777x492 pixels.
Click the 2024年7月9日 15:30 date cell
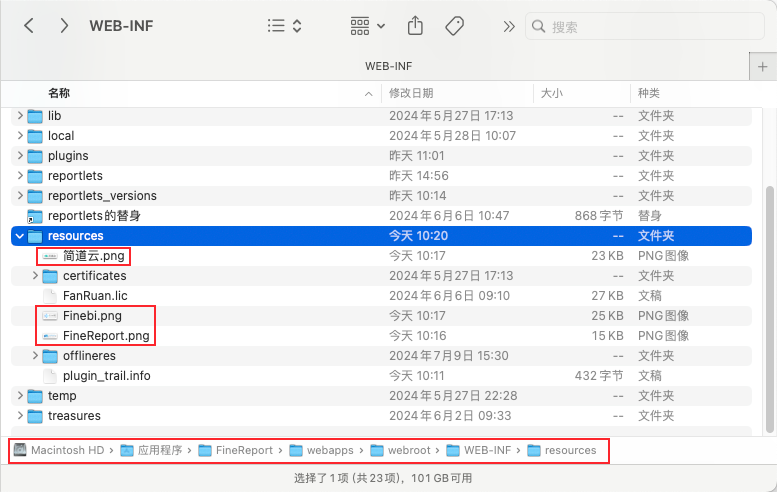point(448,355)
